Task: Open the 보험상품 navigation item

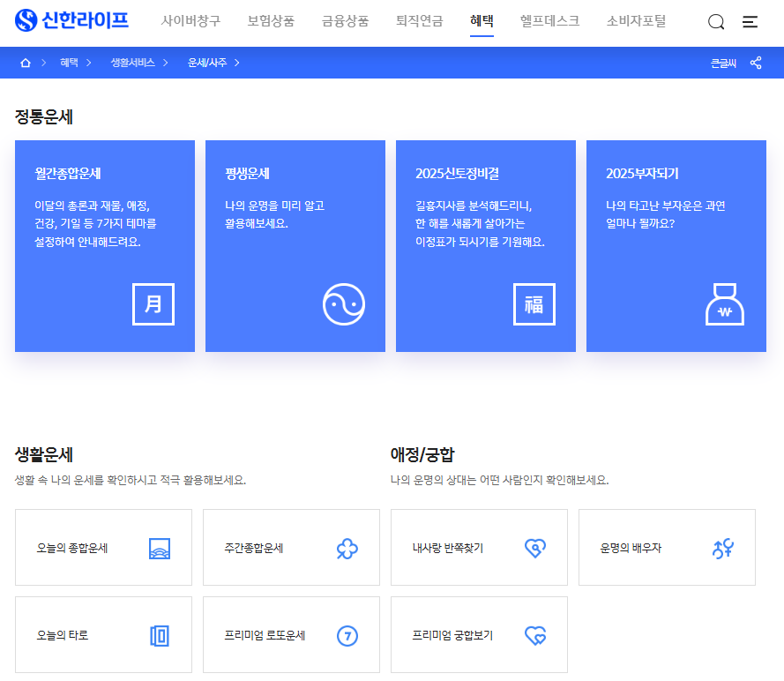Action: coord(269,19)
